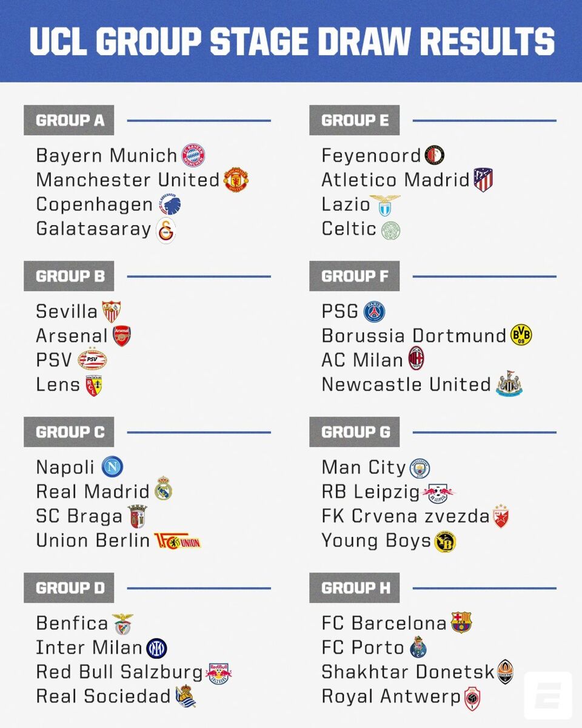Click the FC Barcelona crest
The image size is (582, 728).
click(461, 623)
